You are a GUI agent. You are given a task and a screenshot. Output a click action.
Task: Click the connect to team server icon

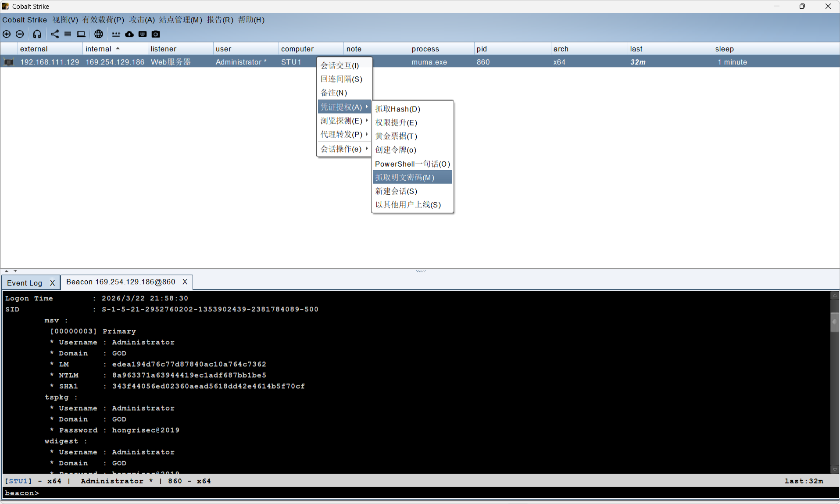pos(7,34)
